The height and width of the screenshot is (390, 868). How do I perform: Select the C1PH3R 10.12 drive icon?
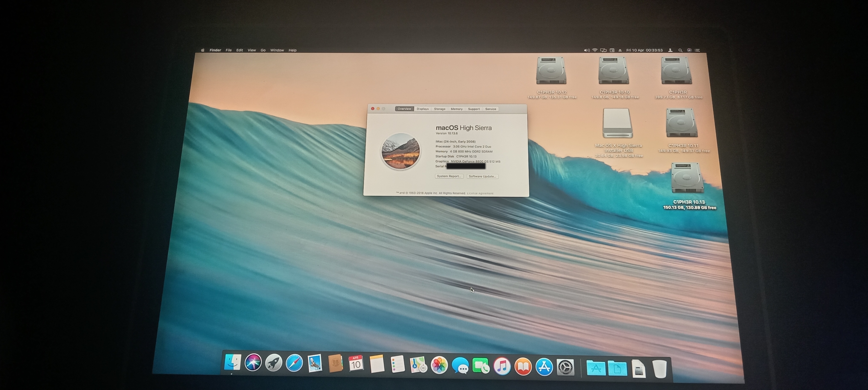(x=551, y=70)
